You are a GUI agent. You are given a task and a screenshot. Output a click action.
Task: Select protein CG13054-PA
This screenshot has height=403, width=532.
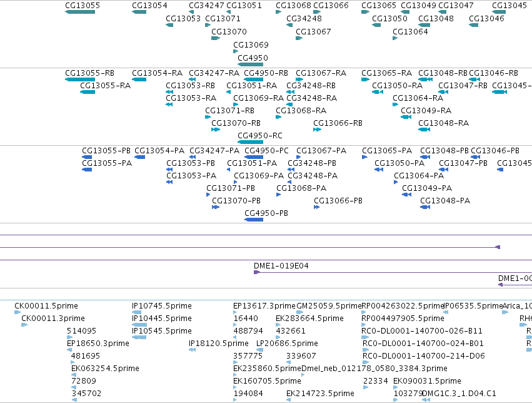159,151
